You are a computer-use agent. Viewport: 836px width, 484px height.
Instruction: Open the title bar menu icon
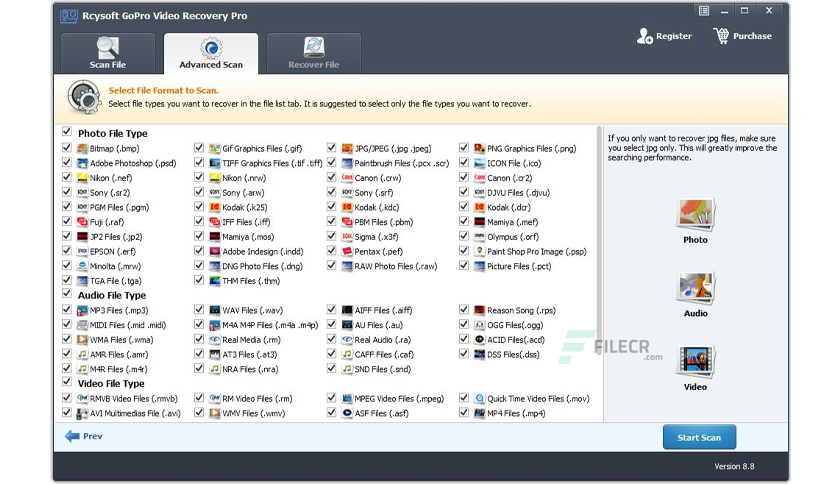click(x=704, y=11)
